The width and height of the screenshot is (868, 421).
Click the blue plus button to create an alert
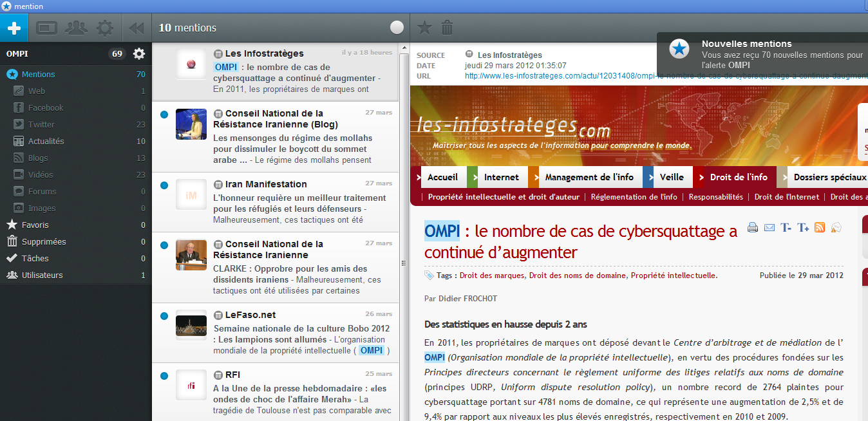(x=14, y=28)
